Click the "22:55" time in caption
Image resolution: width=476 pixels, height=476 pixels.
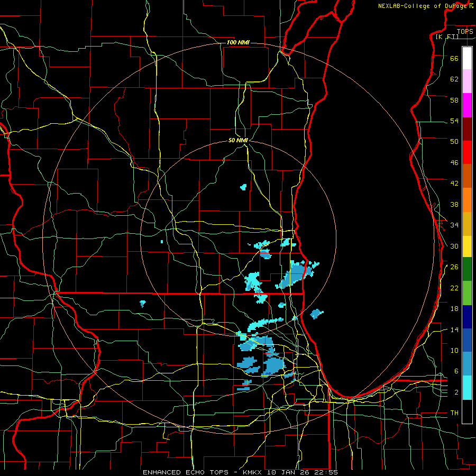click(x=327, y=472)
